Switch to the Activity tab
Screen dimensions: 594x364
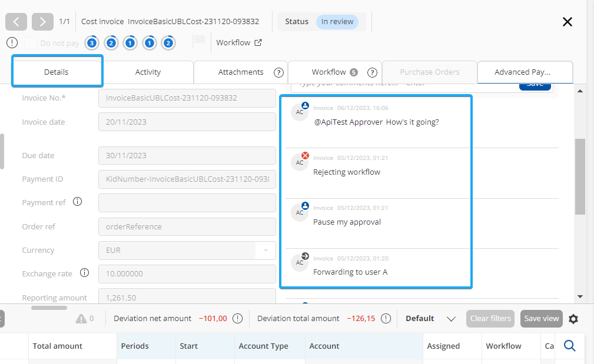[x=148, y=72]
